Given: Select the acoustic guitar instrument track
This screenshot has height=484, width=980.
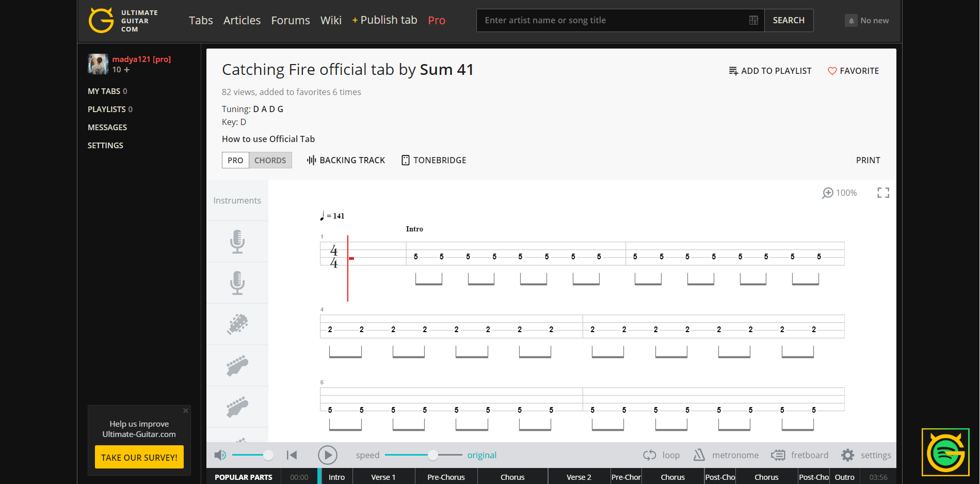Looking at the screenshot, I should pos(237,324).
